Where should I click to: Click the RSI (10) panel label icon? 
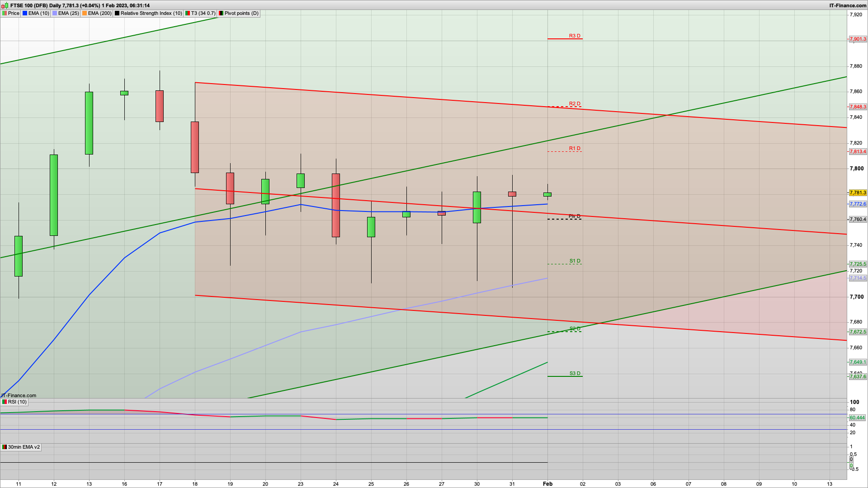[x=5, y=402]
